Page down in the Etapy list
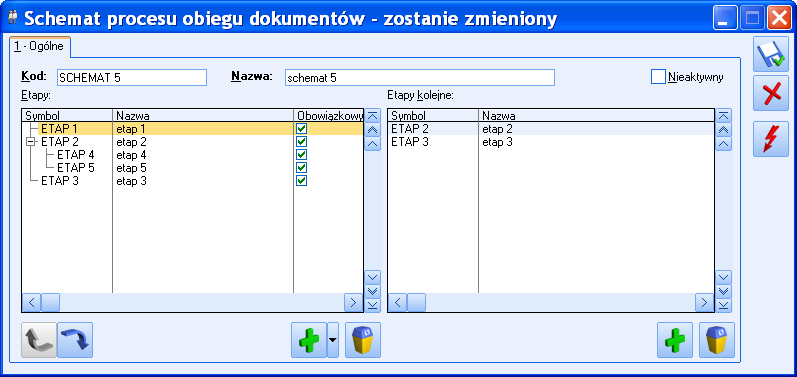Image resolution: width=797 pixels, height=377 pixels. [x=373, y=291]
